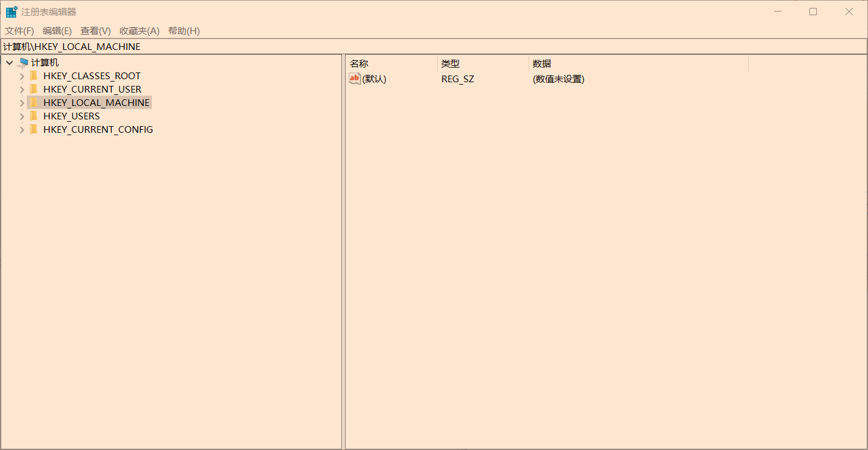Image resolution: width=868 pixels, height=450 pixels.
Task: Select the HKEY_CURRENT_USER key label
Action: point(93,90)
